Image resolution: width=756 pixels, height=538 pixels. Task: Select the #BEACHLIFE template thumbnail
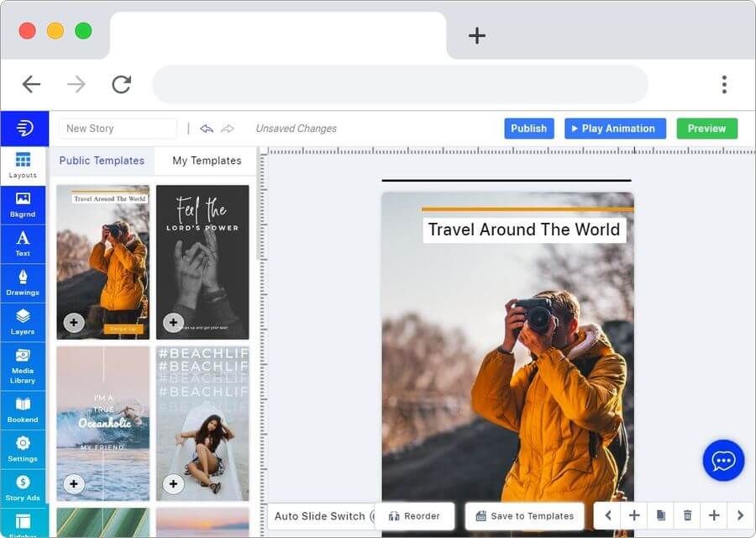point(202,423)
